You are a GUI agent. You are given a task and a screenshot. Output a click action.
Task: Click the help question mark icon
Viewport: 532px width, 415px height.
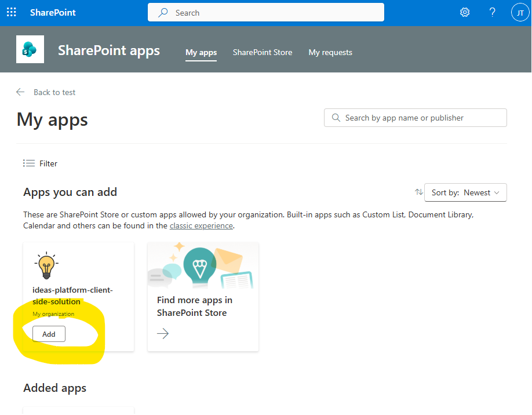pos(493,12)
